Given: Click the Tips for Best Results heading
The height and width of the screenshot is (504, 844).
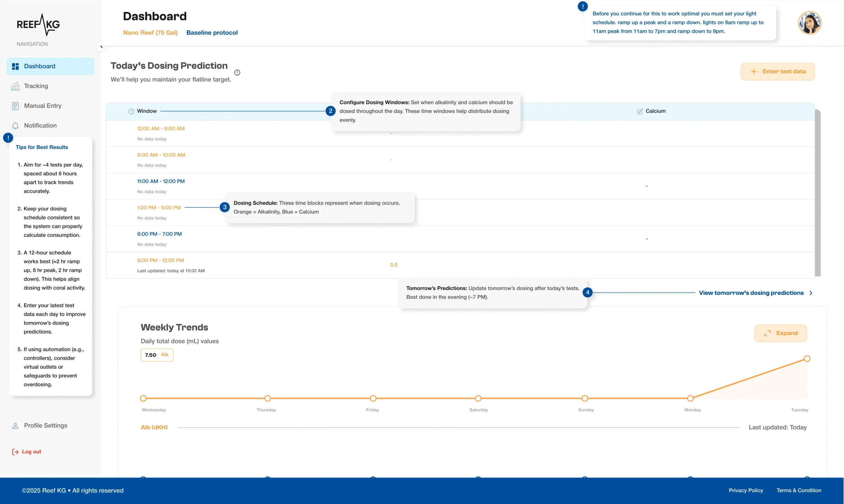Looking at the screenshot, I should click(x=42, y=147).
